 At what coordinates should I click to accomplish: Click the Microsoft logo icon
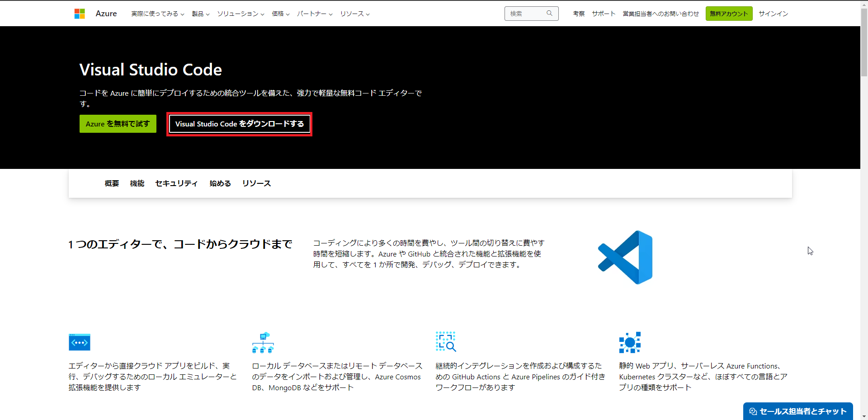[x=80, y=14]
